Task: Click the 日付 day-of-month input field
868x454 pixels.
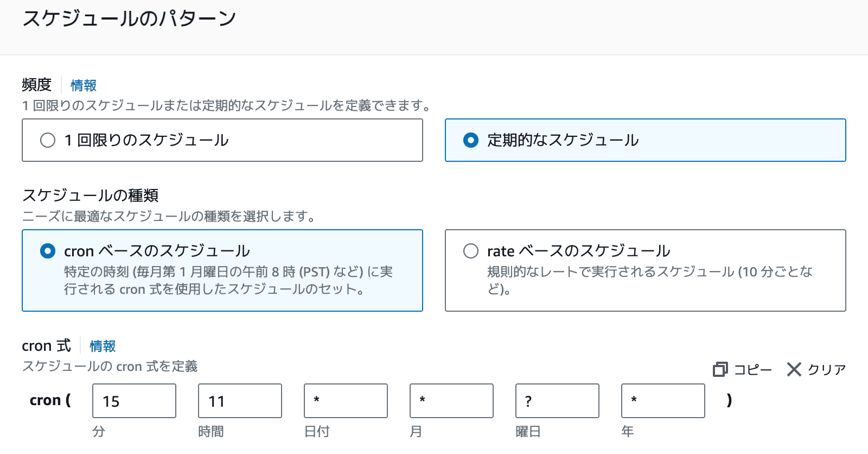Action: (x=346, y=401)
